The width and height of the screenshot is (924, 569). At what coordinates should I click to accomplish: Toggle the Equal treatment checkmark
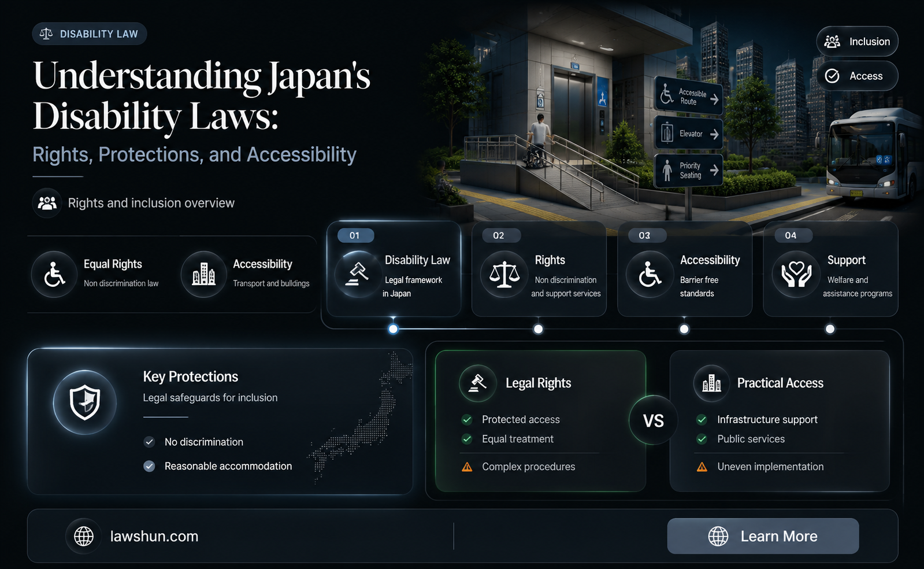click(467, 439)
